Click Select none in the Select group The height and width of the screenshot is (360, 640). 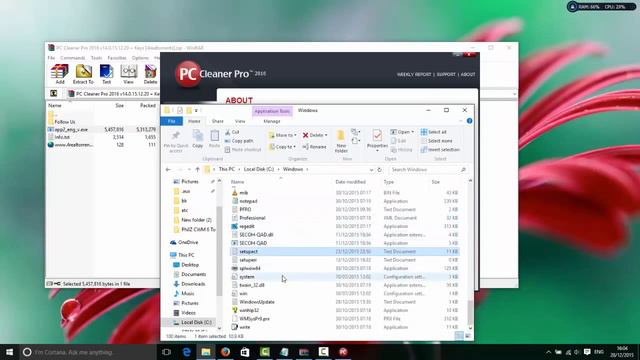click(x=437, y=141)
